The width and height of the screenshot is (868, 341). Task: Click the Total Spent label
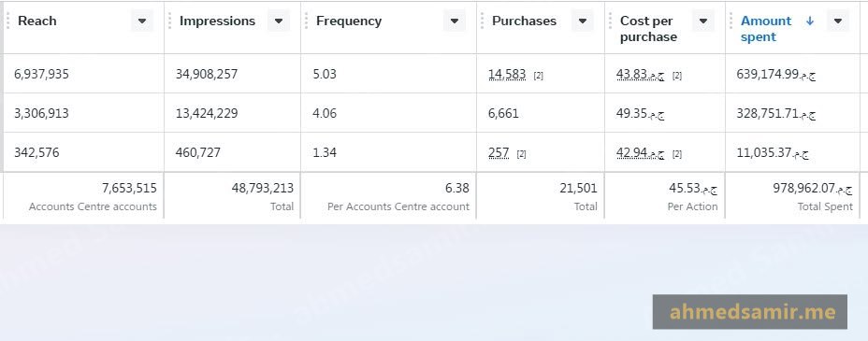825,206
